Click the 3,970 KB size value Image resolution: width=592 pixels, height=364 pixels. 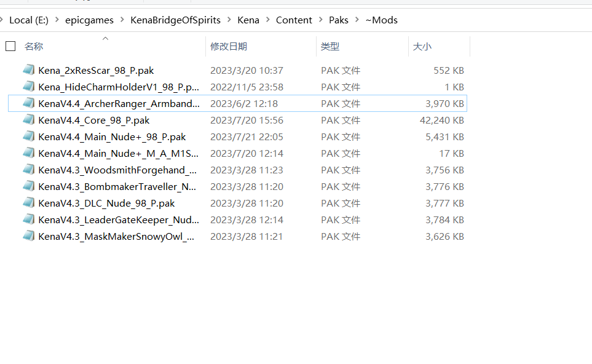(444, 104)
